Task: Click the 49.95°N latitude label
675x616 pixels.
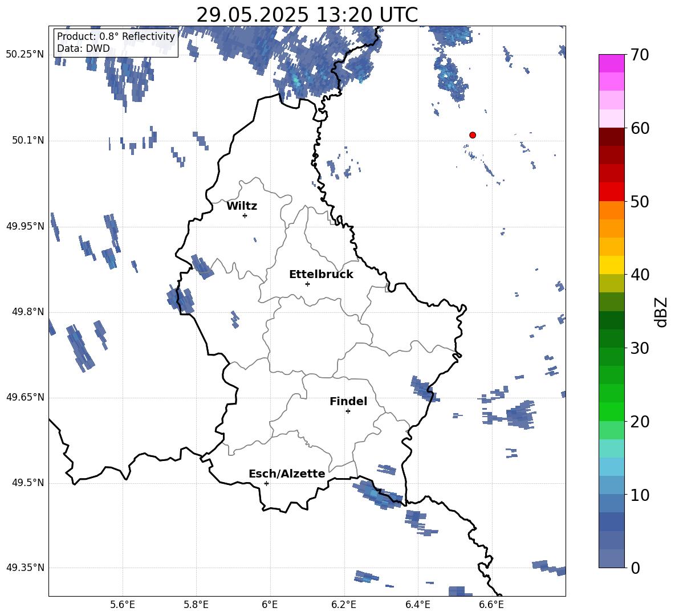Action: [x=25, y=226]
